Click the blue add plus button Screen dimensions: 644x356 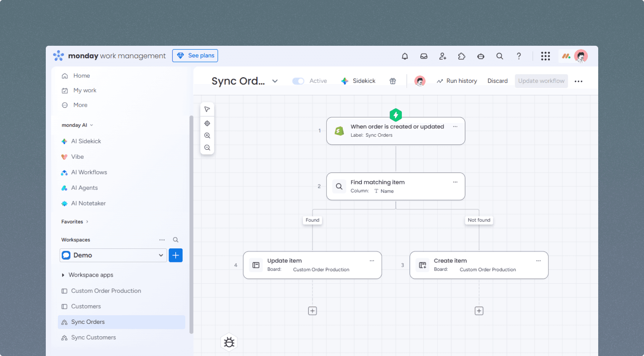click(176, 255)
